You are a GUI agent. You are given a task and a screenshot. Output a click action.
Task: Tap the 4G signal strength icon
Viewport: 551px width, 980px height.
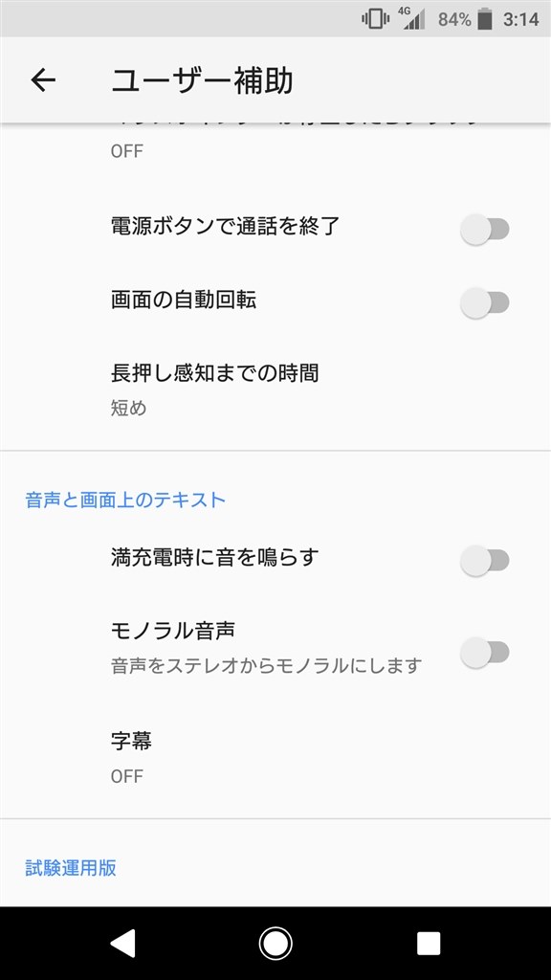point(411,19)
